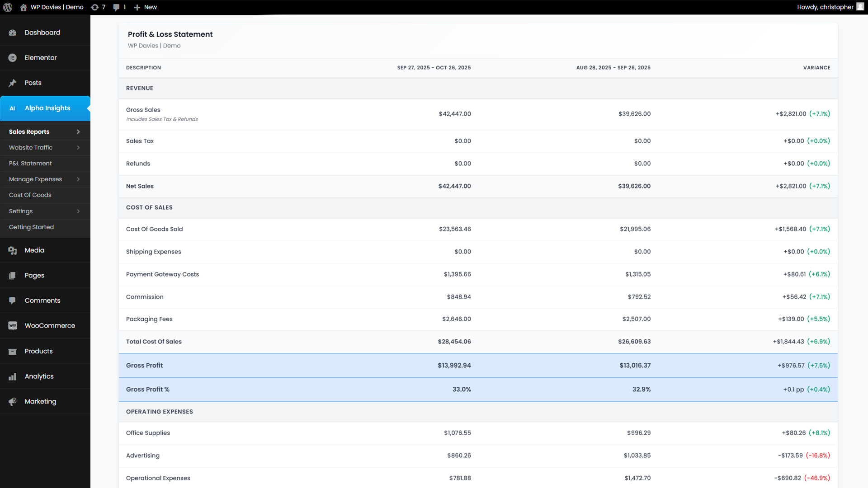Click the Products archive icon
868x488 pixels.
tap(13, 351)
